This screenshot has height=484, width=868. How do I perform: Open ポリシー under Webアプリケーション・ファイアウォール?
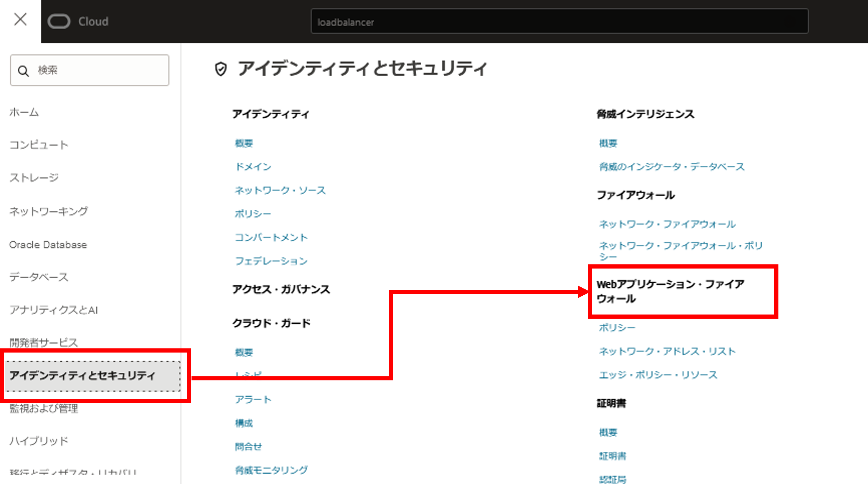(617, 327)
